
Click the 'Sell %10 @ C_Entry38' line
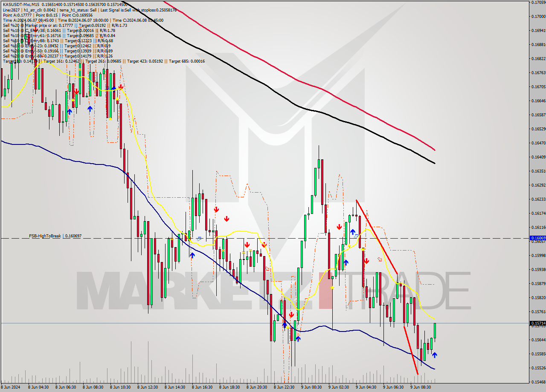59,30
